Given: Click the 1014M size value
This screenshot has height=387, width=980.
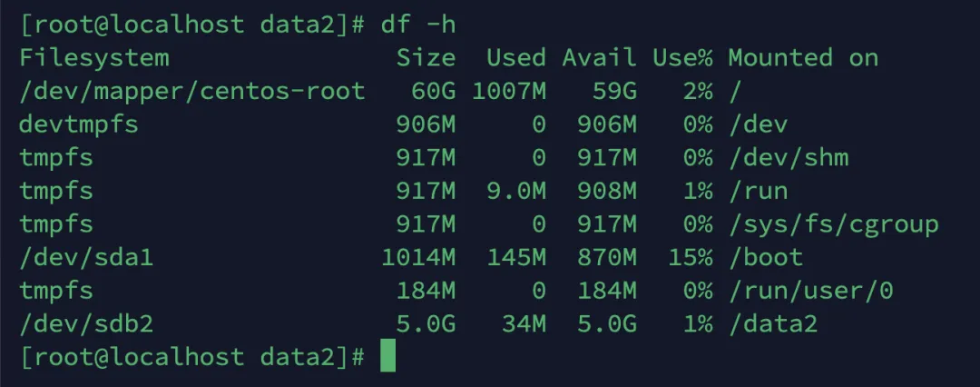Looking at the screenshot, I should coord(418,257).
